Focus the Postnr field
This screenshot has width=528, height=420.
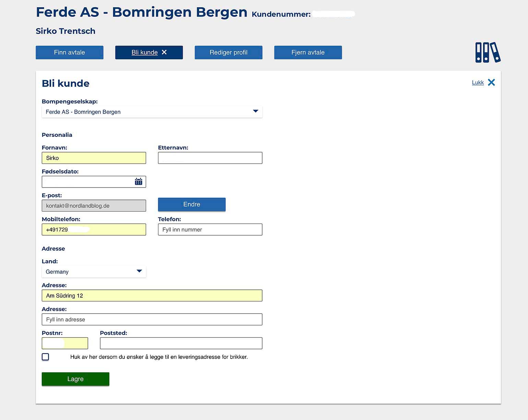pos(65,343)
